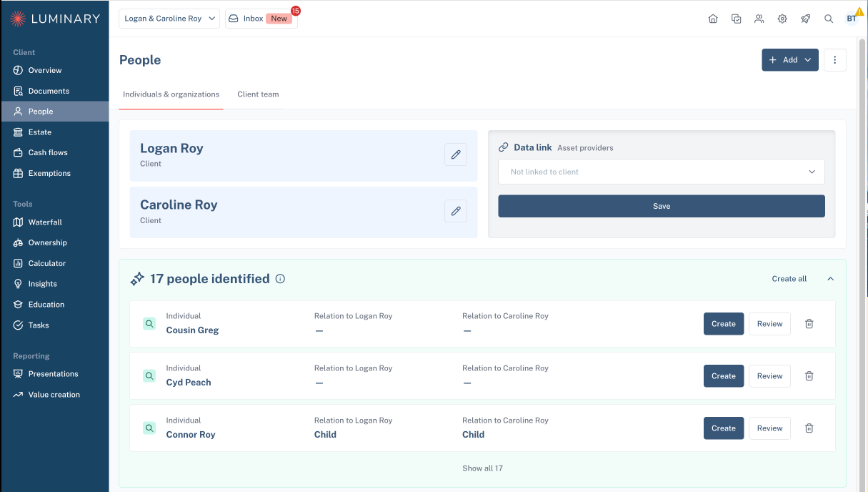Go to the Estate section
Image resolution: width=868 pixels, height=492 pixels.
54,132
